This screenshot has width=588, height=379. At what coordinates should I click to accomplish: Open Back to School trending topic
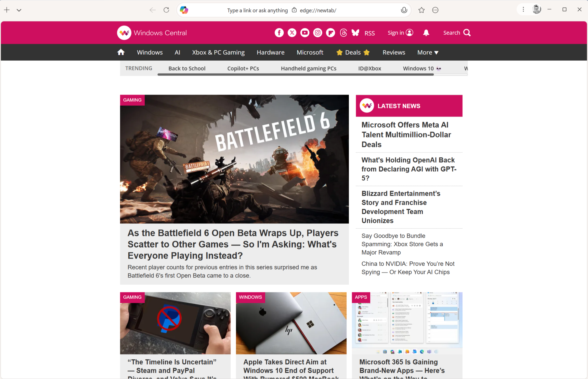(187, 68)
